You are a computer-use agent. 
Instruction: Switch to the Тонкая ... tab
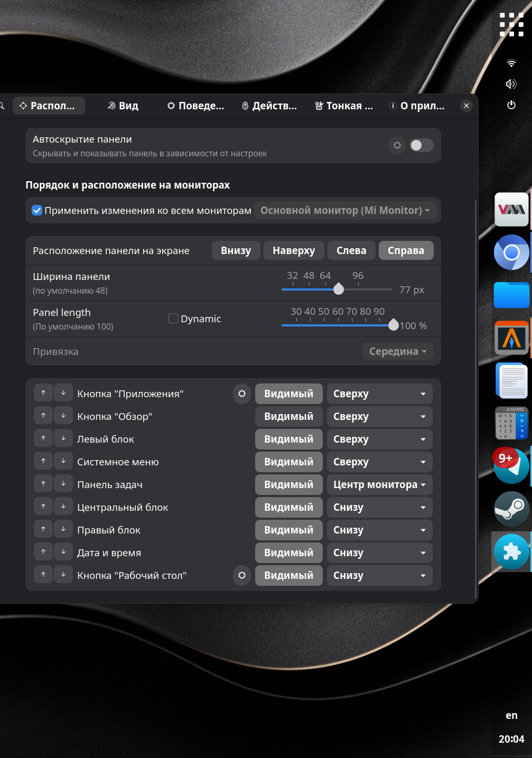click(x=344, y=106)
